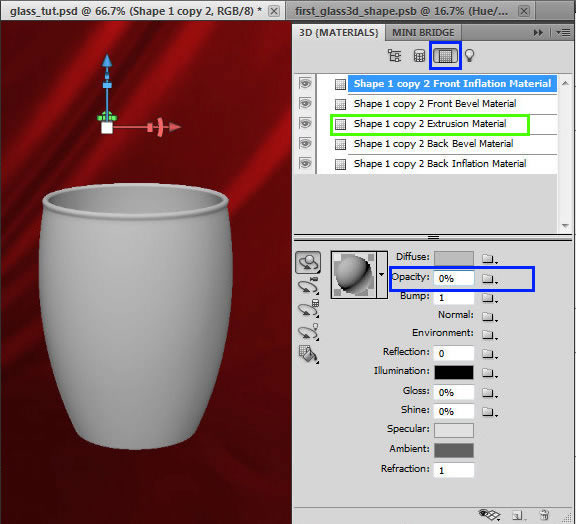The width and height of the screenshot is (576, 524).
Task: Open the Diffuse texture map menu
Action: (x=489, y=259)
